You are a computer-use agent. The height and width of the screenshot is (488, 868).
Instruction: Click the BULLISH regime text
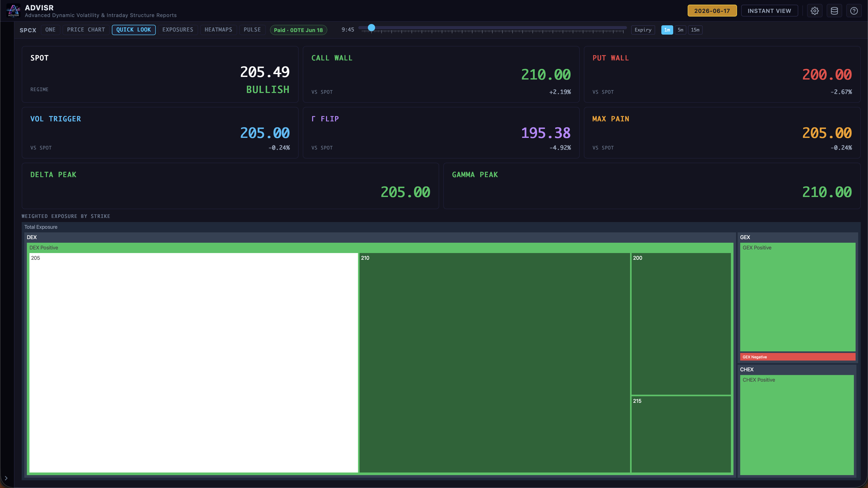click(268, 90)
